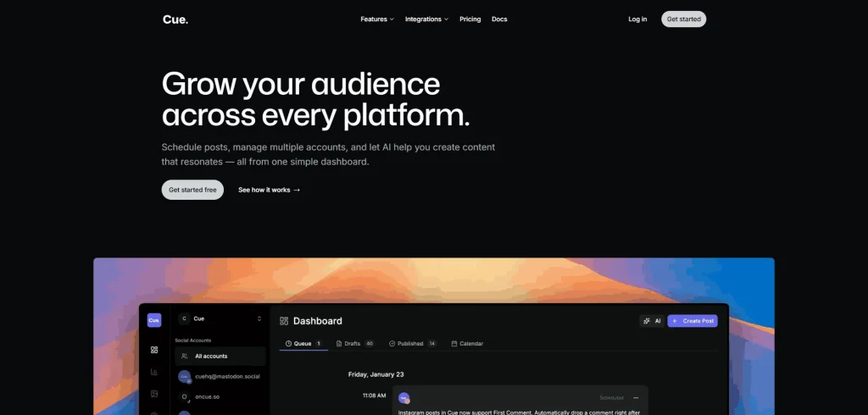This screenshot has height=415, width=868.
Task: Click the AI sparkle button
Action: [651, 321]
